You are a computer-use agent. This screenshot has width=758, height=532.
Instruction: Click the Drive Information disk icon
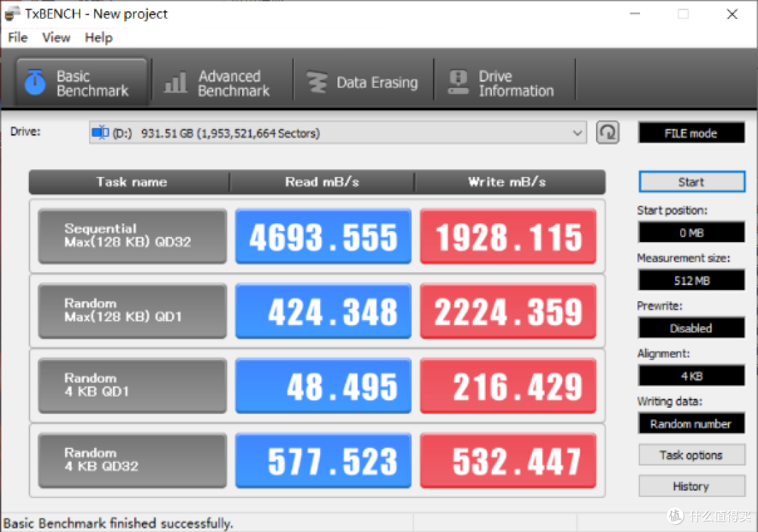tap(458, 82)
